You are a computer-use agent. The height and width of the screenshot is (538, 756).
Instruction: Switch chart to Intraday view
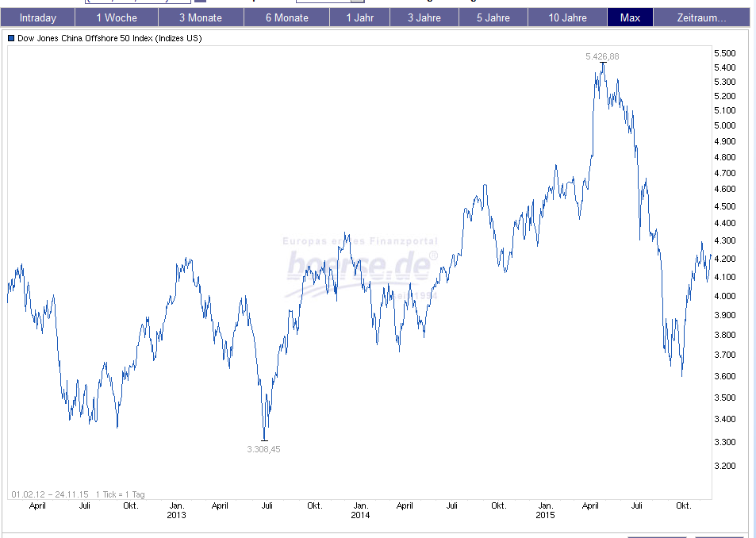(37, 17)
